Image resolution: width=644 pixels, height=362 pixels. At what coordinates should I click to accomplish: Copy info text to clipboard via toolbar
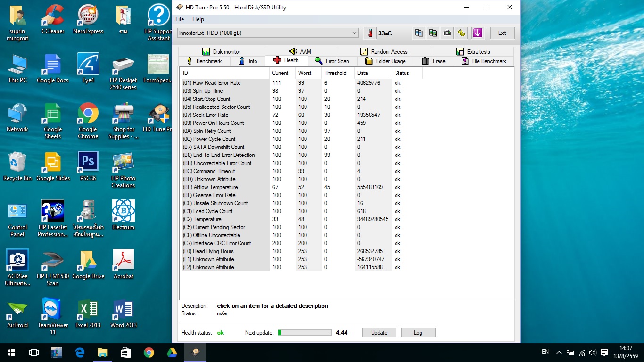point(419,33)
